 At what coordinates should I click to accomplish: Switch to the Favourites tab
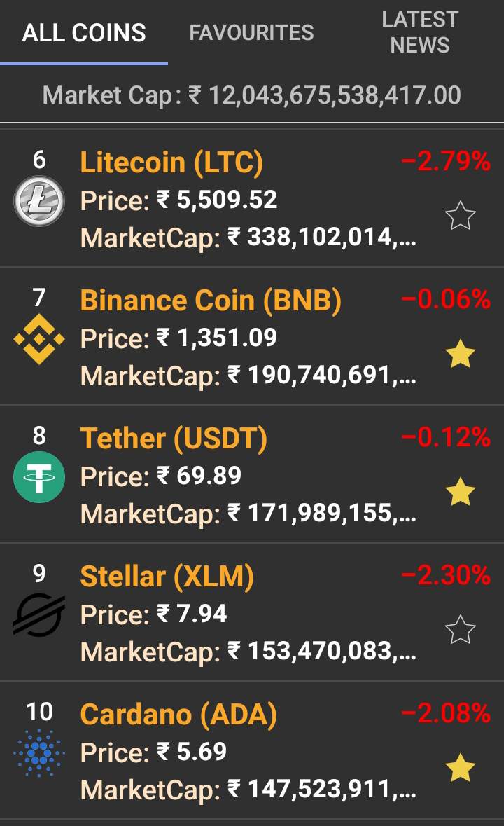click(251, 32)
